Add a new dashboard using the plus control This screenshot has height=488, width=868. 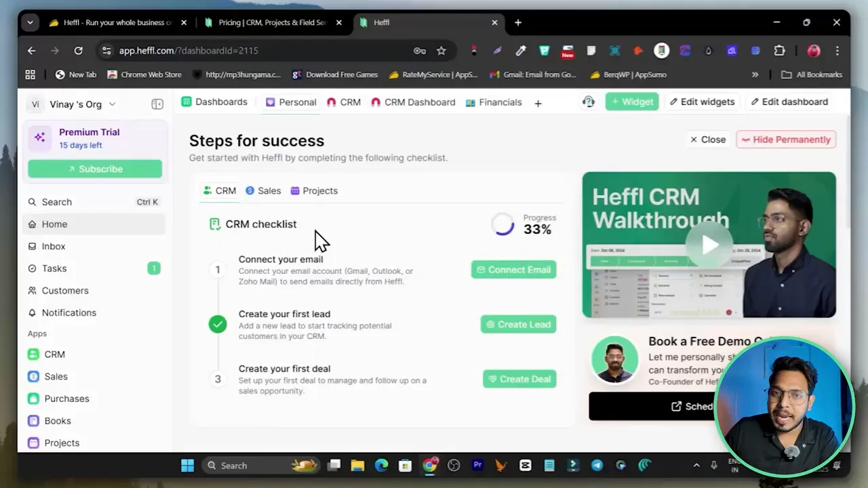[x=538, y=102]
